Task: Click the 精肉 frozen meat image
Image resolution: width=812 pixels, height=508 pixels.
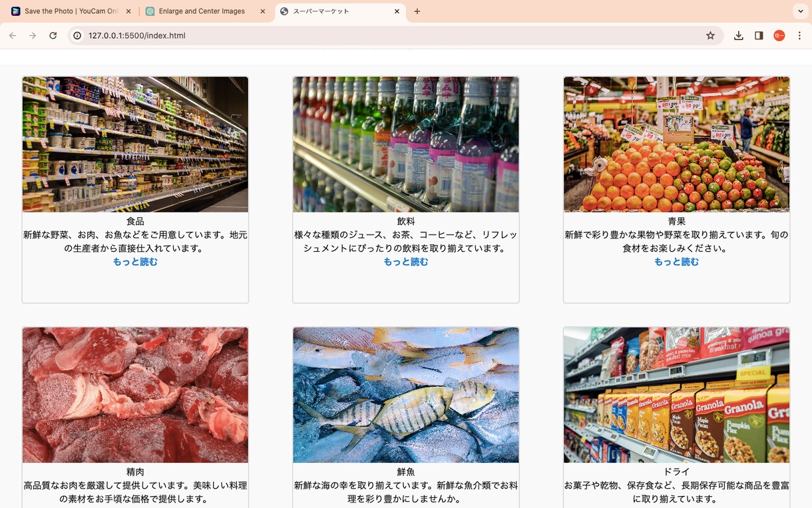Action: (x=135, y=395)
